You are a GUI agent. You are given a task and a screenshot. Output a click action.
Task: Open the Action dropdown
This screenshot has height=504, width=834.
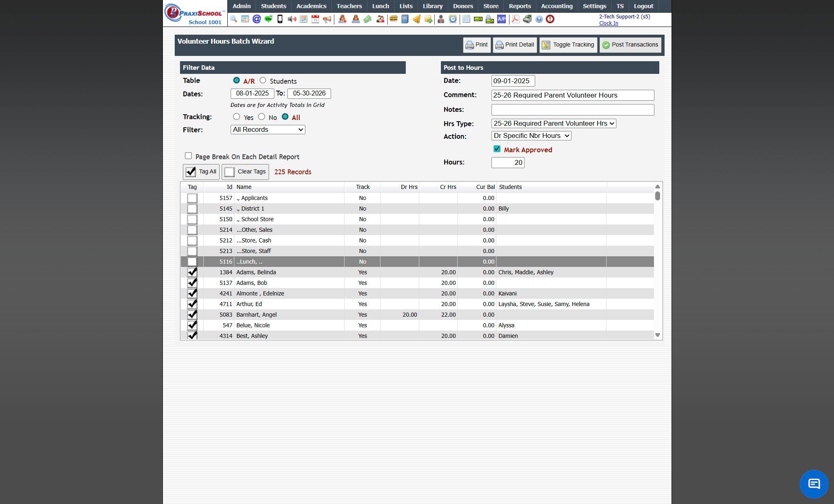tap(531, 135)
